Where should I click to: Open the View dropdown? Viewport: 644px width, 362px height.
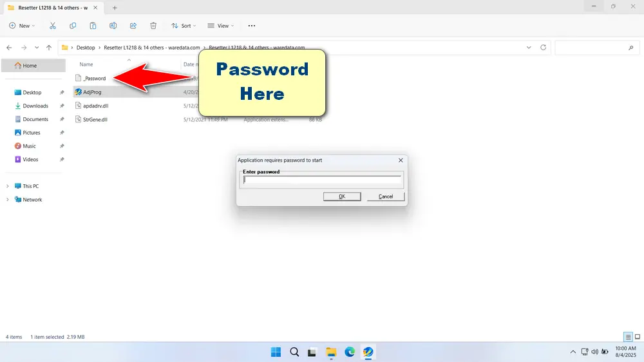pos(220,26)
